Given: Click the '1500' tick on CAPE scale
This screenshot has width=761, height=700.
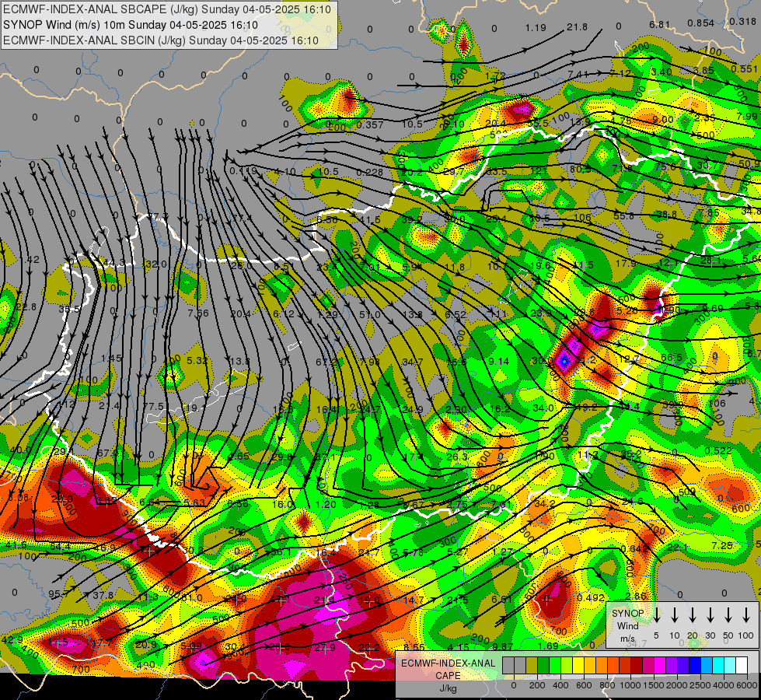Looking at the screenshot, I should tap(653, 685).
